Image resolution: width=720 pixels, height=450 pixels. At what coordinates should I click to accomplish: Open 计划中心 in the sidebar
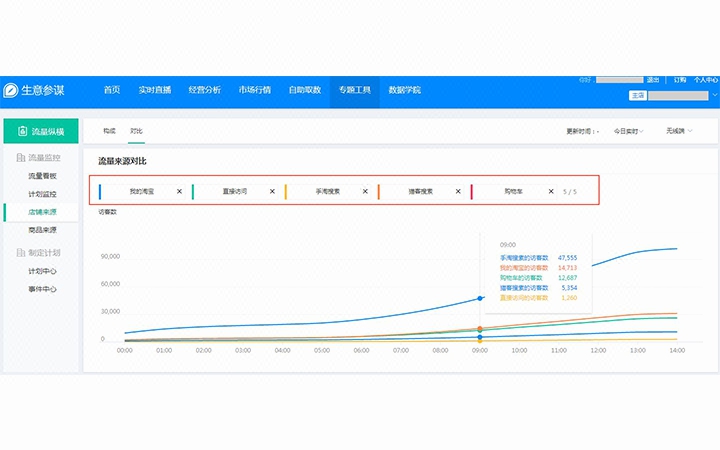pos(42,271)
